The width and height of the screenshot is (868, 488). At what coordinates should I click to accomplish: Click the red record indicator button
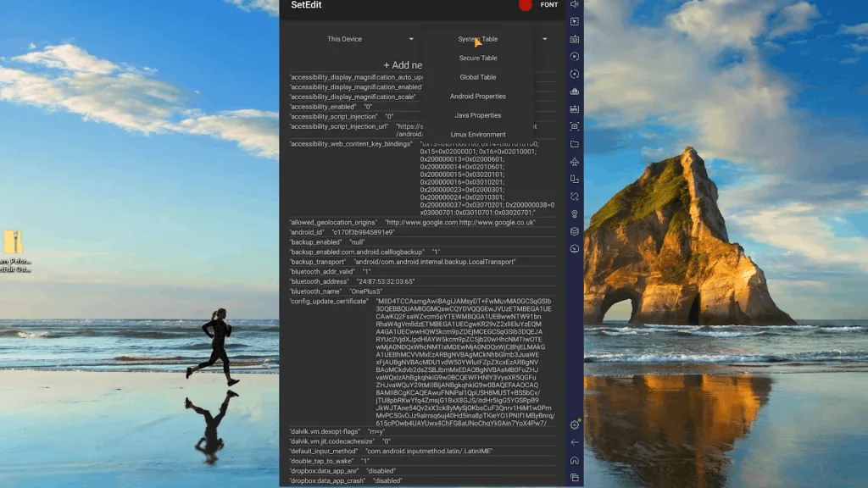click(526, 5)
